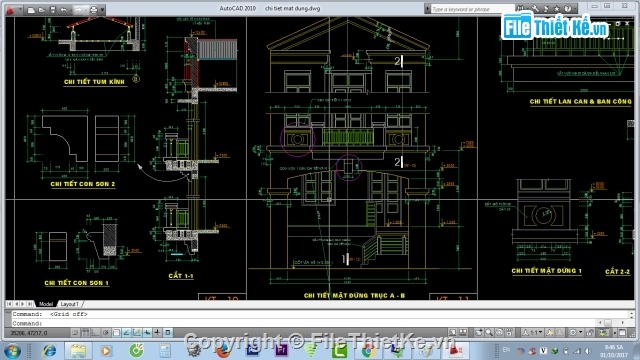Screen dimensions: 640x360
Task: Toggle Object Snap in status bar
Action: coord(116,333)
